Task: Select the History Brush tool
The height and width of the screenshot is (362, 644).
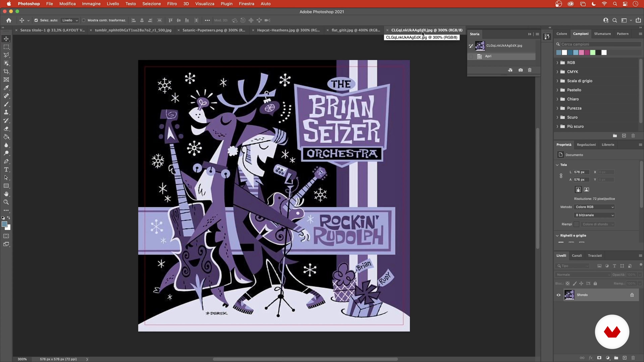Action: click(6, 120)
